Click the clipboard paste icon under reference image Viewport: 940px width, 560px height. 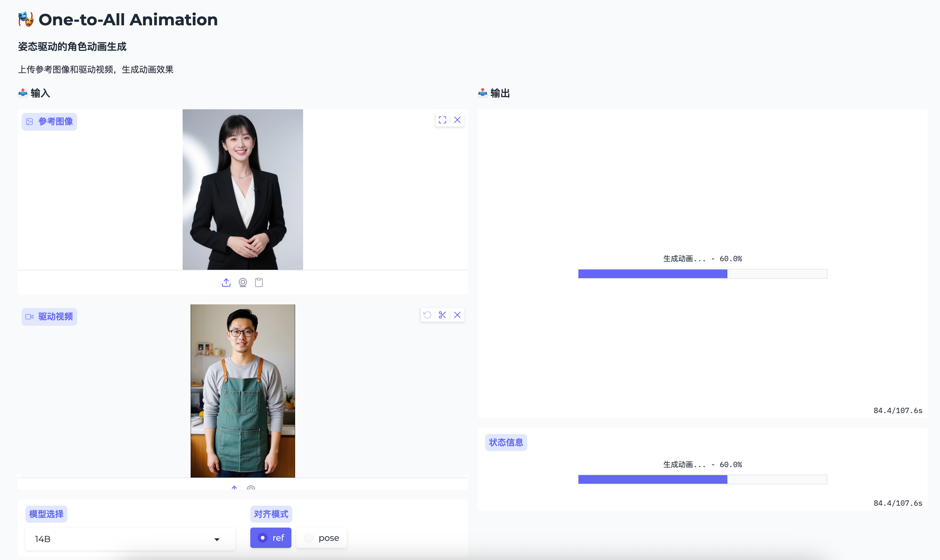click(x=259, y=282)
